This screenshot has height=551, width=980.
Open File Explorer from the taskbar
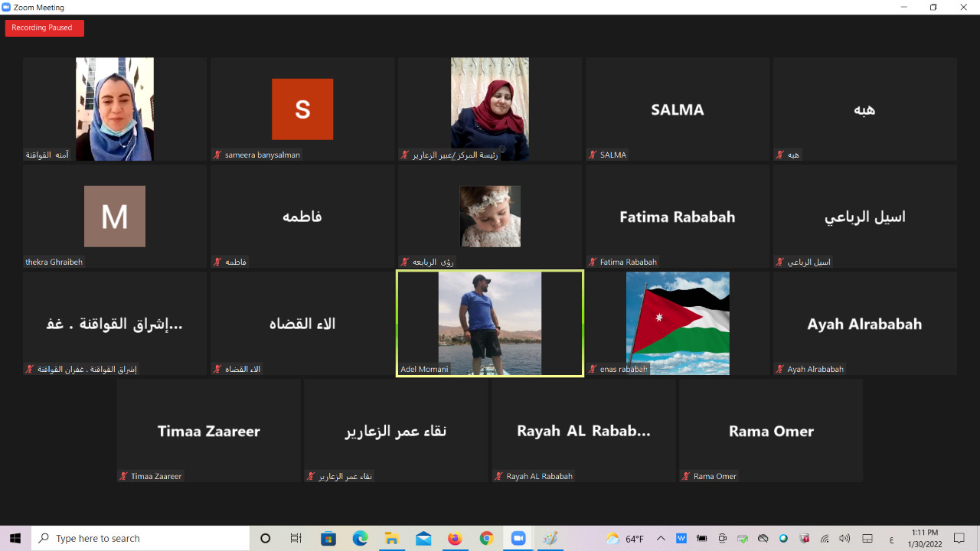pyautogui.click(x=391, y=539)
